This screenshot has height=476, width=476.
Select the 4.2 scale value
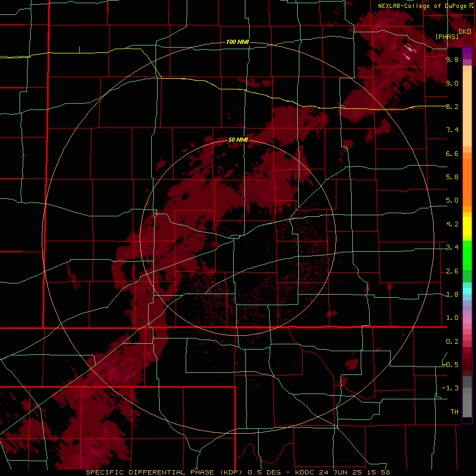click(x=452, y=224)
